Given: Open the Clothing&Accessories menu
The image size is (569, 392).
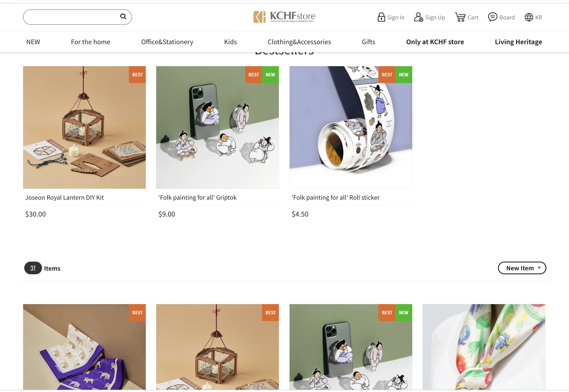Looking at the screenshot, I should [x=299, y=42].
